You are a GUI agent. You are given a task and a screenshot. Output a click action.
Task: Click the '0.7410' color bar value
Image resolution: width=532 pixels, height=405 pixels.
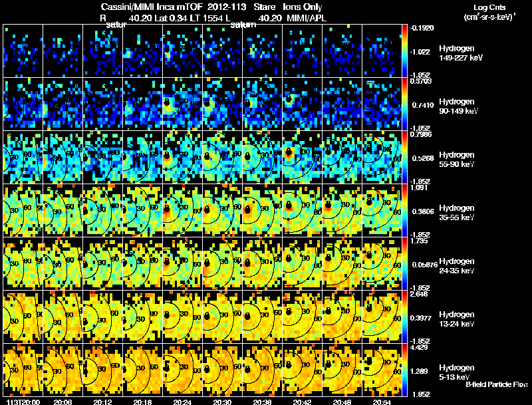[x=423, y=105]
